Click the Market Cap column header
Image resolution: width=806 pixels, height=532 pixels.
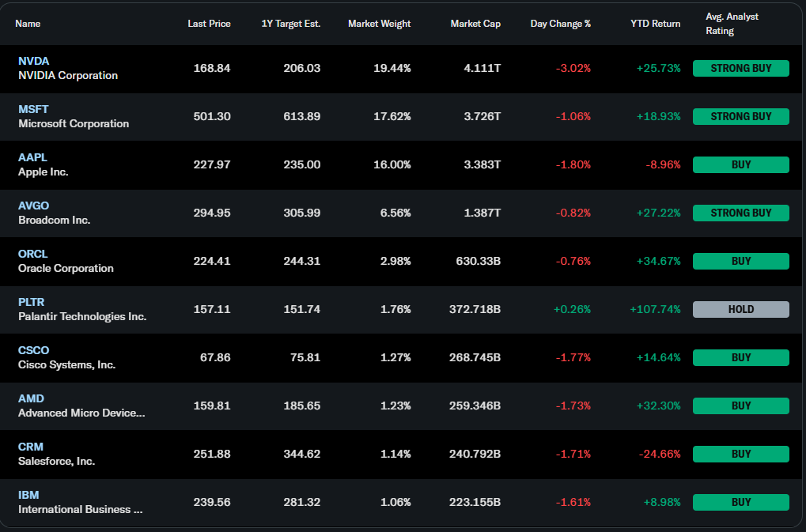tap(475, 24)
